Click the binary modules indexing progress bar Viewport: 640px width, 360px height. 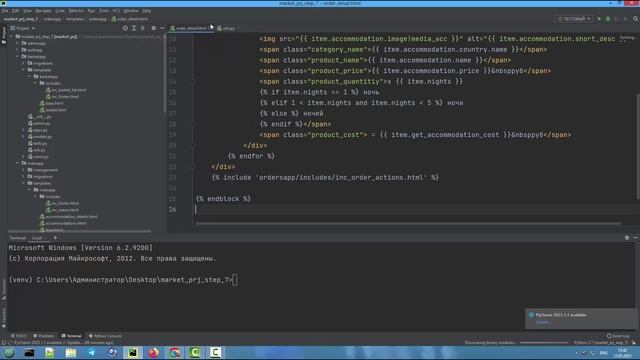click(544, 343)
